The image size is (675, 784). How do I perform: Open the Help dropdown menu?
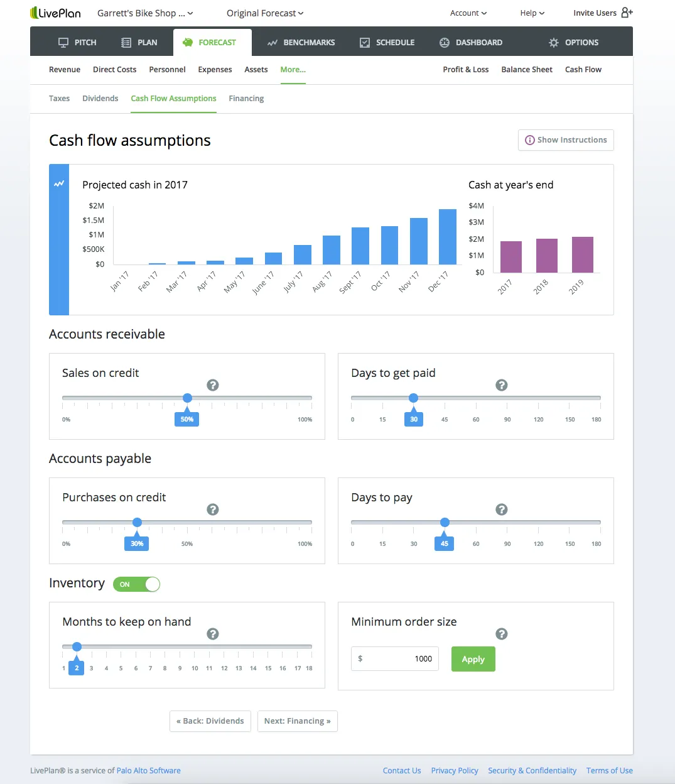(x=532, y=13)
